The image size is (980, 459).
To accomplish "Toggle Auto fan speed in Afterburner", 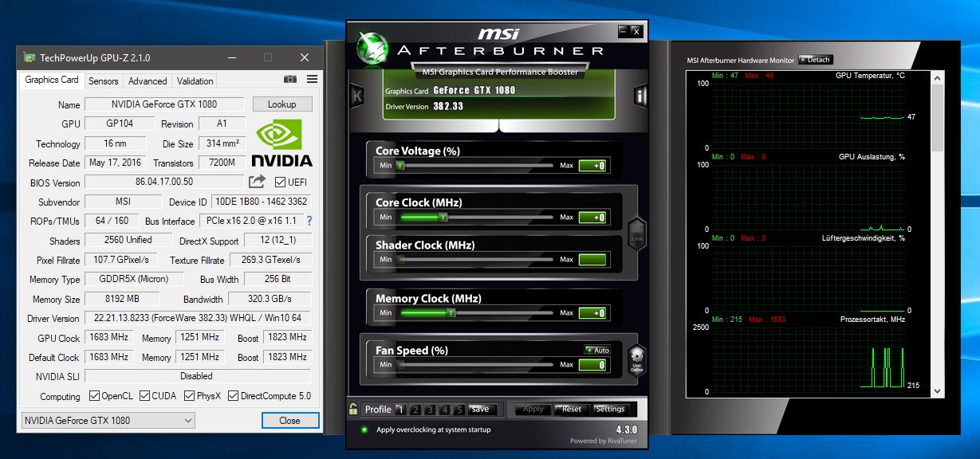I will click(x=597, y=350).
